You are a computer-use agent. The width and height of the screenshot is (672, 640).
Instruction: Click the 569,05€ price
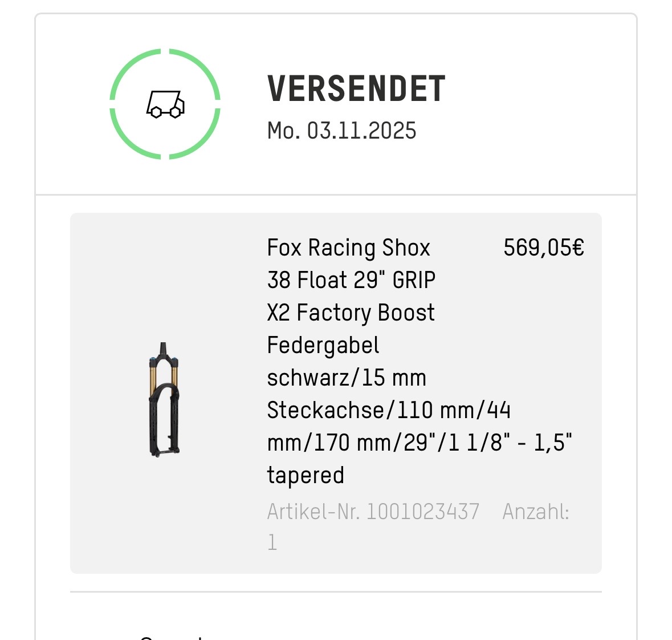pyautogui.click(x=543, y=248)
